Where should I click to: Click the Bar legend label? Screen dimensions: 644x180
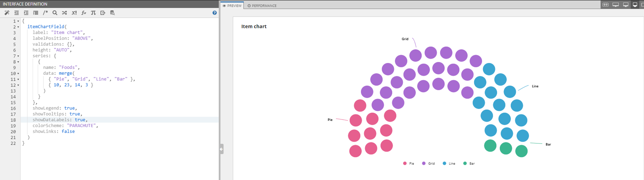point(472,164)
